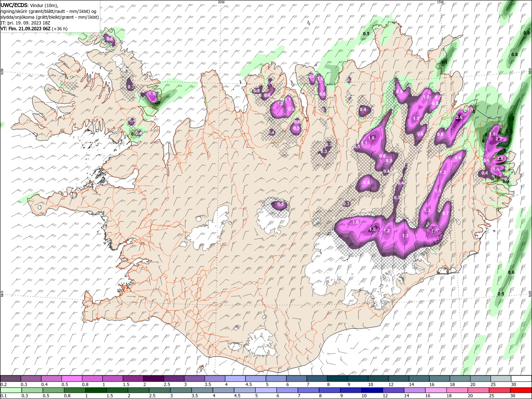Image resolution: width=532 pixels, height=399 pixels.
Task: Select the darkest teal 8–9 snow swatch
Action: [x=337, y=379]
